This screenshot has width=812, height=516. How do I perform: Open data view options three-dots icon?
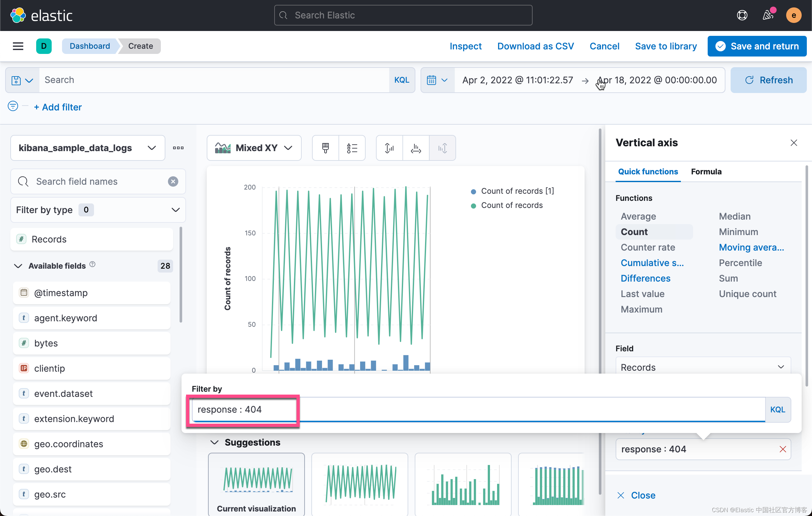[x=178, y=148]
